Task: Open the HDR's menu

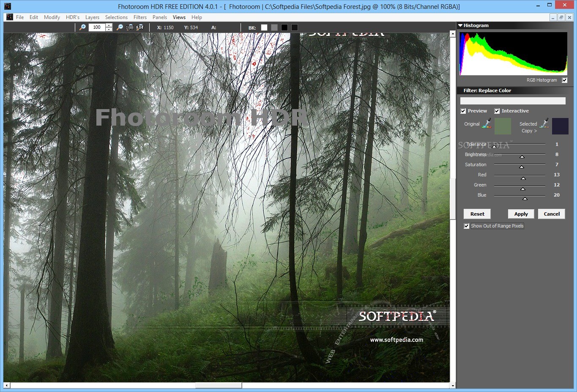Action: (73, 17)
